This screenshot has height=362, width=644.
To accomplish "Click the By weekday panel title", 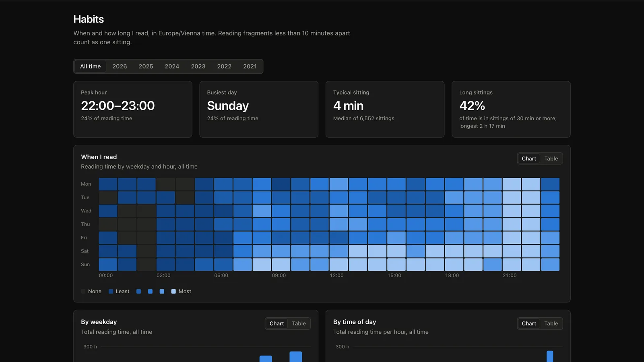I will click(99, 322).
